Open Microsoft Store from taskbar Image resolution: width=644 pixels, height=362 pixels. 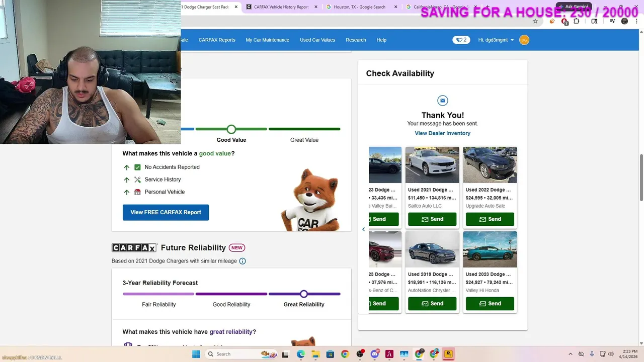pyautogui.click(x=330, y=354)
